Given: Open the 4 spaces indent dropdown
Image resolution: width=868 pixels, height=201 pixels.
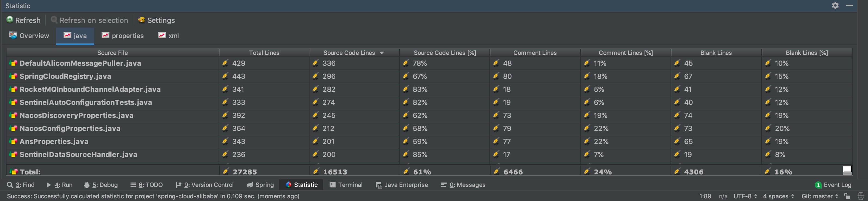Looking at the screenshot, I should 778,196.
